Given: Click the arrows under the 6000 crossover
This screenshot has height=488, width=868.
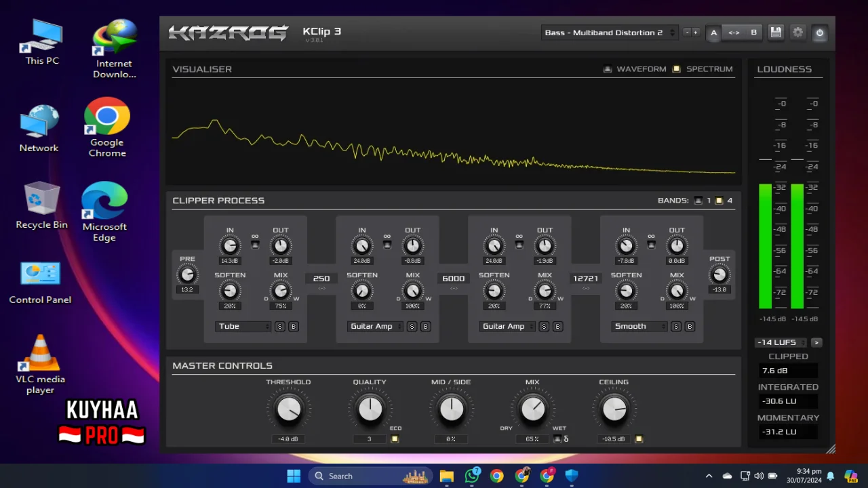Looking at the screenshot, I should pyautogui.click(x=454, y=288).
